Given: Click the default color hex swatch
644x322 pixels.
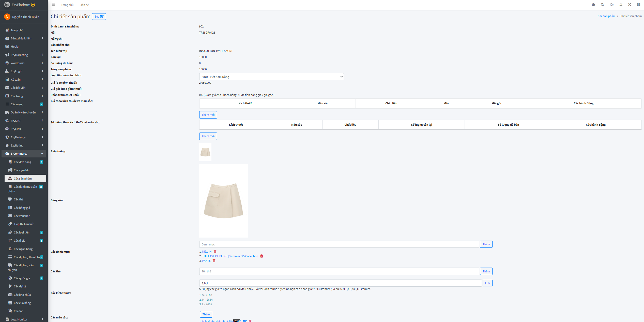Looking at the screenshot, I should (237, 321).
